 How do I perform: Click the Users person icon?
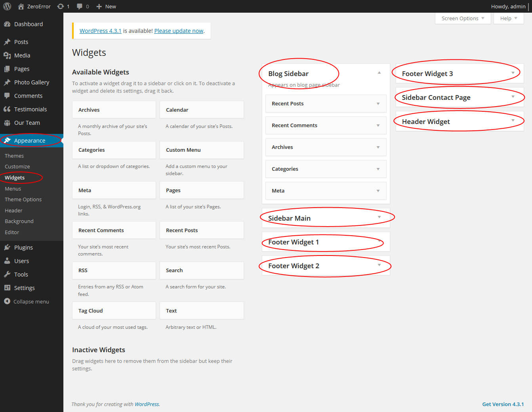(7, 261)
